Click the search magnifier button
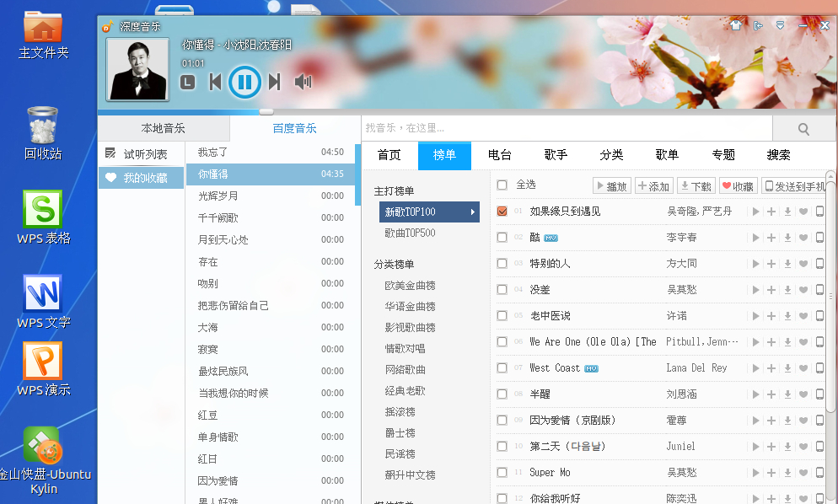Screen dimensions: 838x504 (x=803, y=129)
